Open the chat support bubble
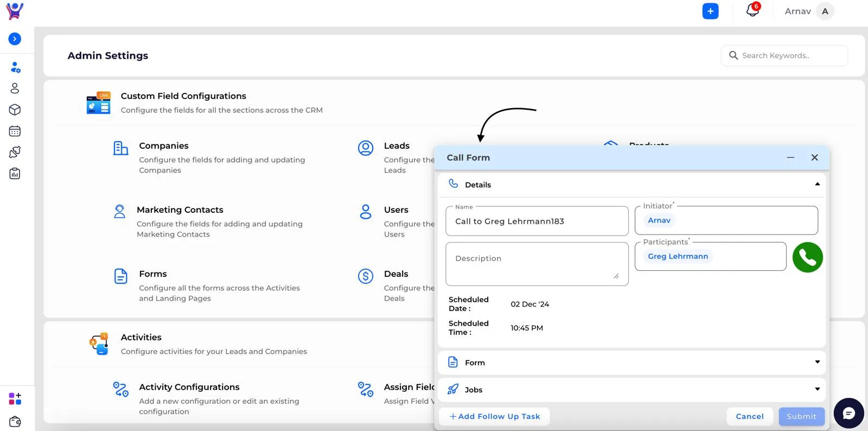 pos(848,413)
